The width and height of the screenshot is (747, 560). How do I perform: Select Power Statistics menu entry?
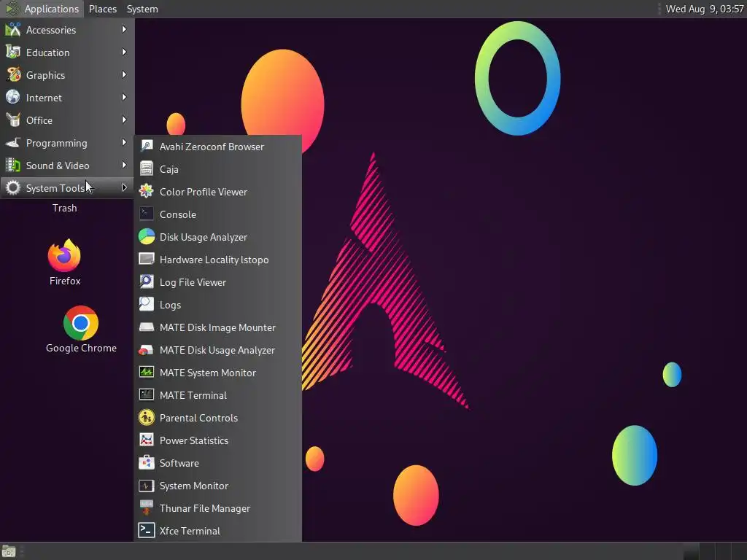(194, 440)
